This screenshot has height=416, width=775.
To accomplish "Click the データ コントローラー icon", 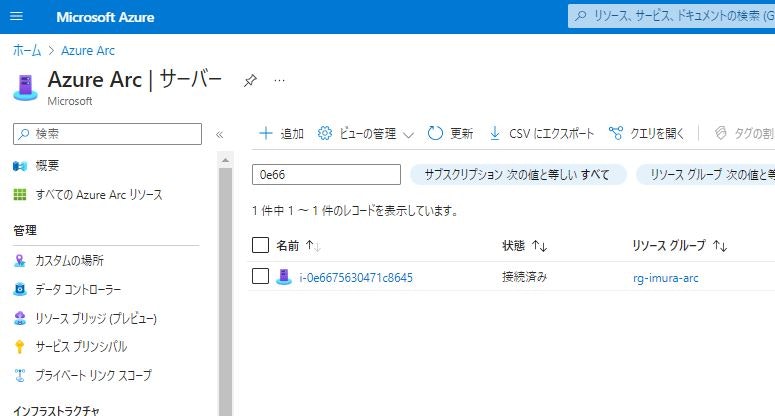I will pyautogui.click(x=20, y=289).
